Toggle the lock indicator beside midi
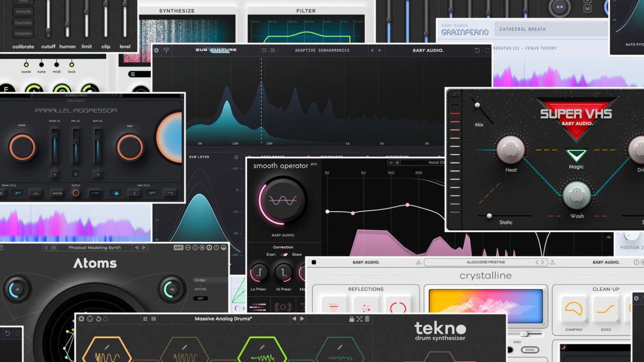644x362 pixels. point(72,65)
